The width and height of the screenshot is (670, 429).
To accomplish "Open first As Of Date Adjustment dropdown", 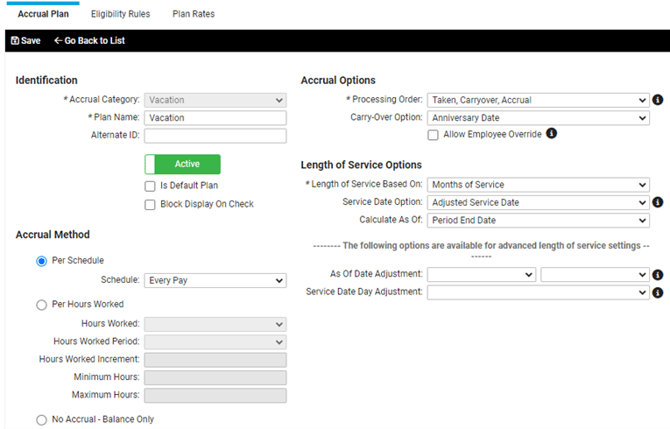I will pyautogui.click(x=482, y=274).
